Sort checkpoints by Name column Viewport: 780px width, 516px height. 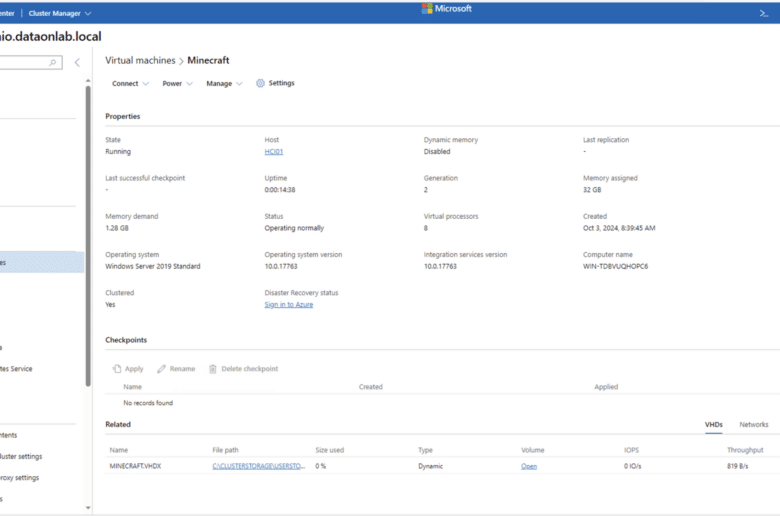click(132, 387)
